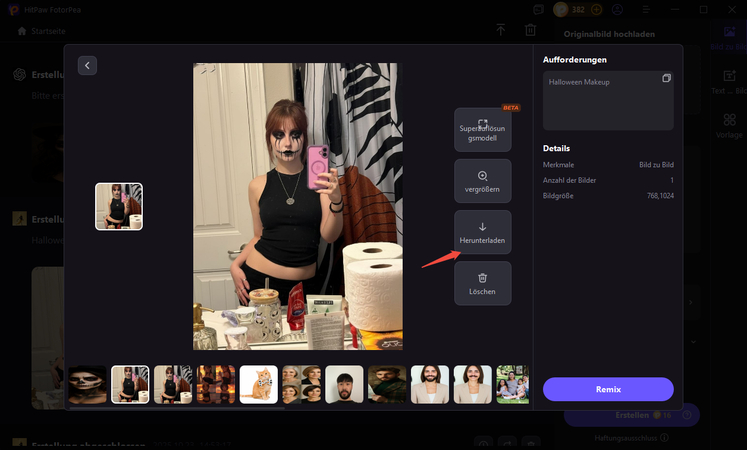Copy the Halloween Makeup prompt text
Image resolution: width=747 pixels, height=450 pixels.
666,78
